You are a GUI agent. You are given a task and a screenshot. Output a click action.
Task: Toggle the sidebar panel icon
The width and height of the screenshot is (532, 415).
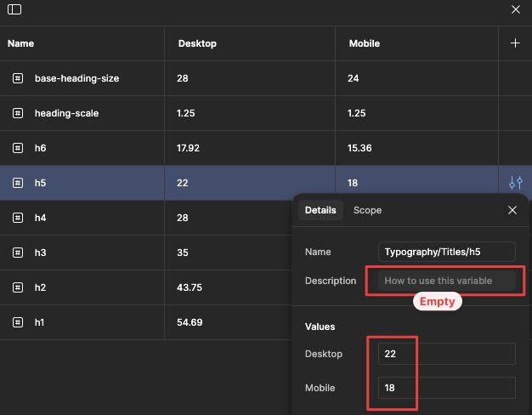[x=14, y=9]
